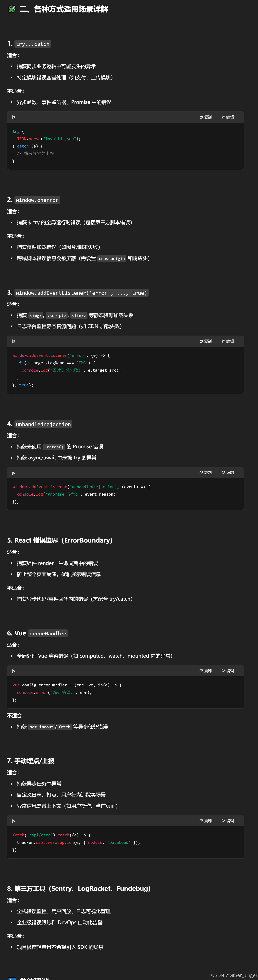Viewport: 258px width, 980px height.
Task: Click bullet 捕获同步业务逻辑中可能发生的异常
Action: point(56,66)
